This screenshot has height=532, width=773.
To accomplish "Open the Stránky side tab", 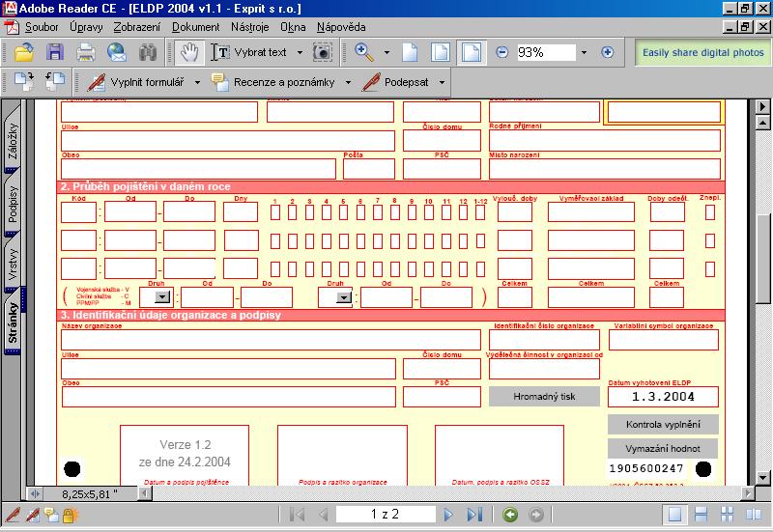I will [13, 322].
